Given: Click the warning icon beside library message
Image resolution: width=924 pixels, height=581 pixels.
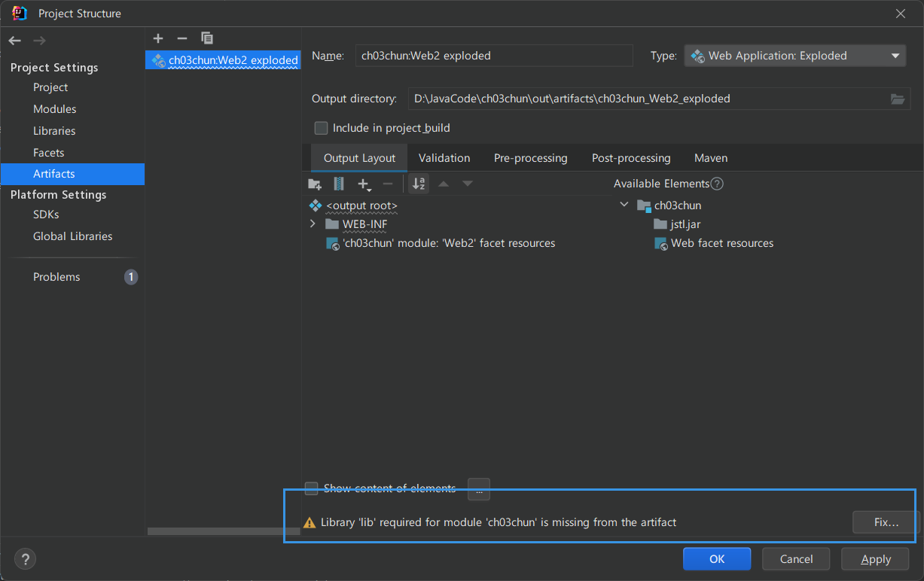Looking at the screenshot, I should [309, 522].
